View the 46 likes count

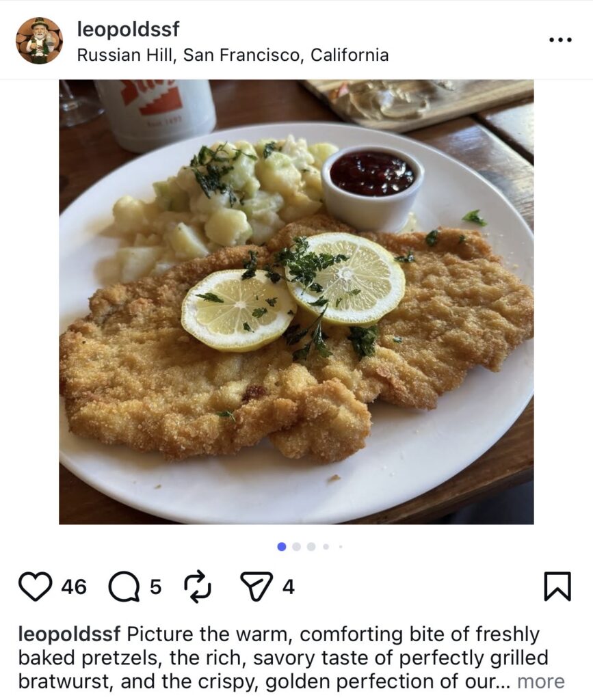(x=74, y=587)
